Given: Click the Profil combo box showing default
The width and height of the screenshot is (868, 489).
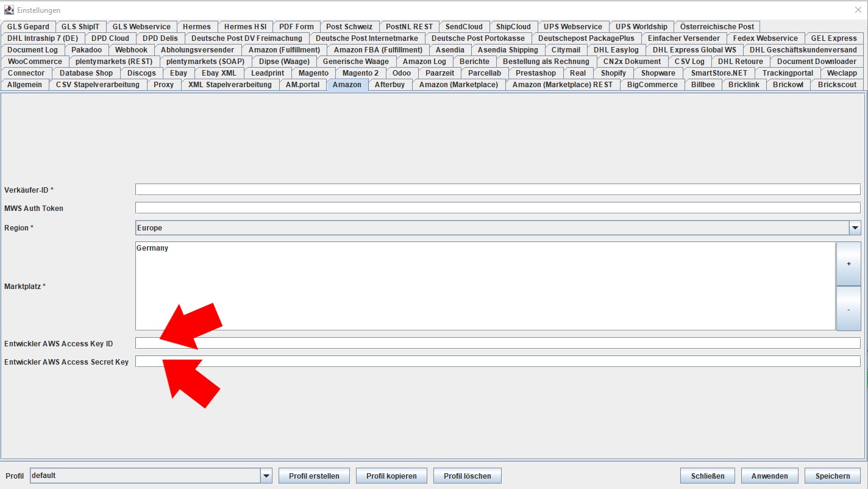Looking at the screenshot, I should 151,476.
